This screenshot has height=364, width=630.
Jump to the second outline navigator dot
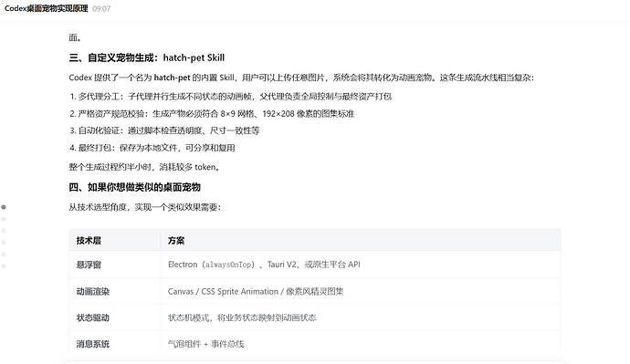click(4, 219)
